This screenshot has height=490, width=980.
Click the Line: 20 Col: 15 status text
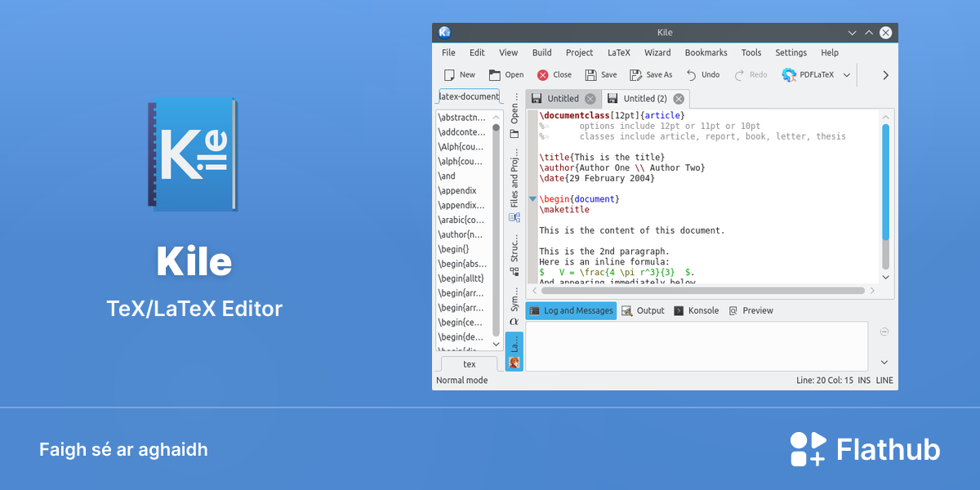(x=825, y=381)
